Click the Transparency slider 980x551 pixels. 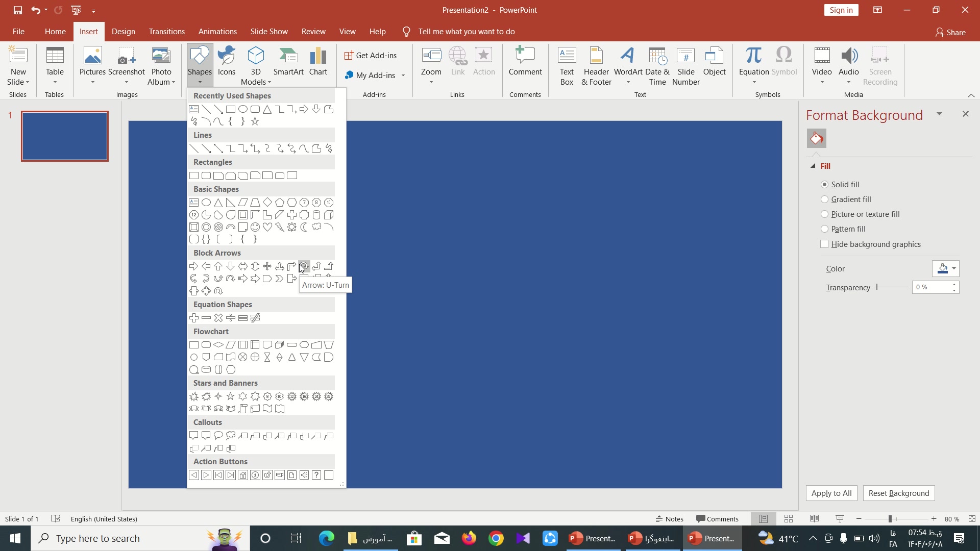pyautogui.click(x=892, y=287)
